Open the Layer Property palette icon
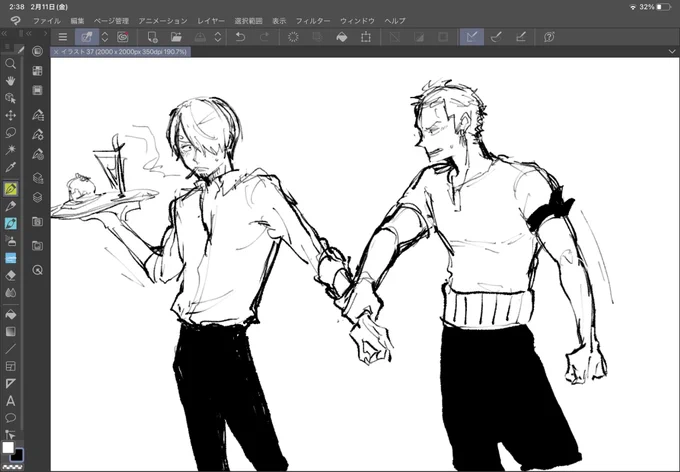Screen dimensions: 680x472 coord(38,178)
